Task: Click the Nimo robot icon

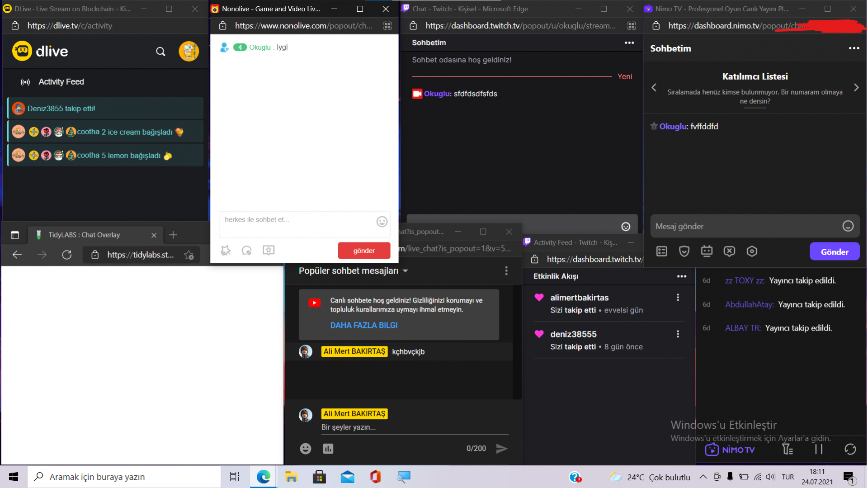Action: (x=707, y=251)
